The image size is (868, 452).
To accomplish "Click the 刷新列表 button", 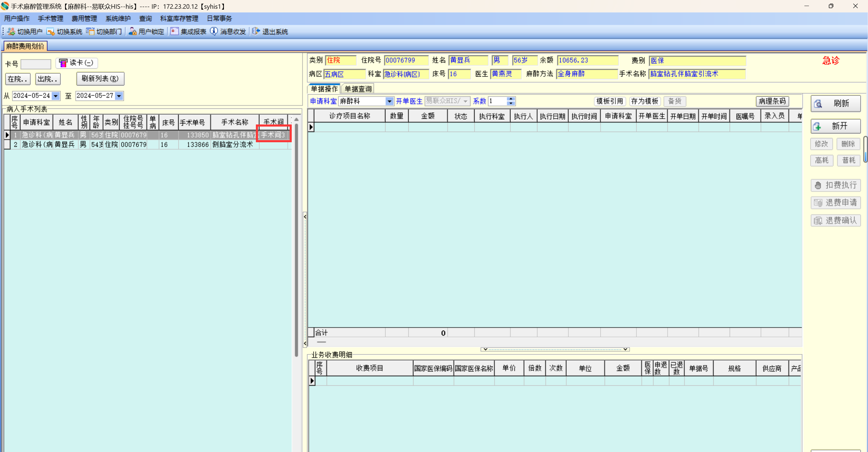I will 100,79.
